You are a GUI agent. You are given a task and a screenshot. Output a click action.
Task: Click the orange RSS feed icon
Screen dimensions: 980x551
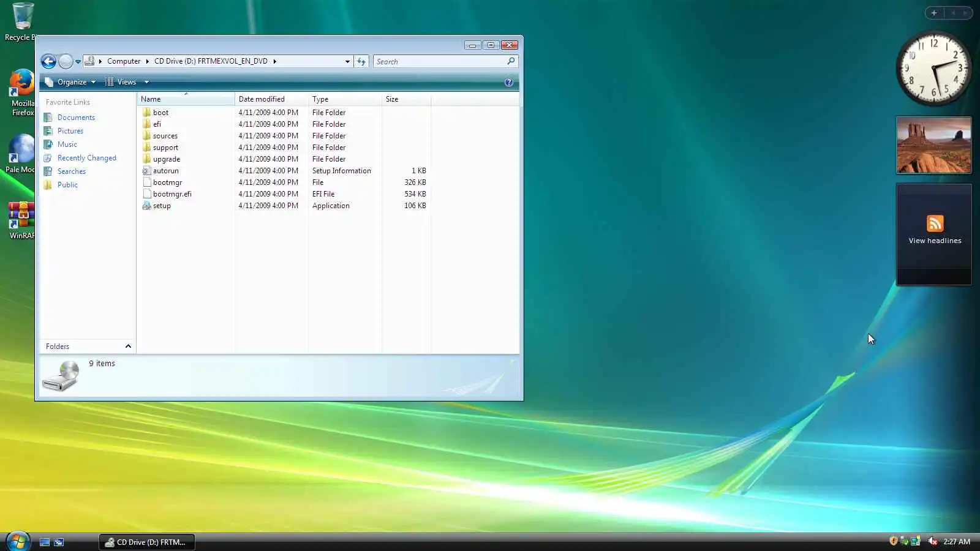click(935, 223)
